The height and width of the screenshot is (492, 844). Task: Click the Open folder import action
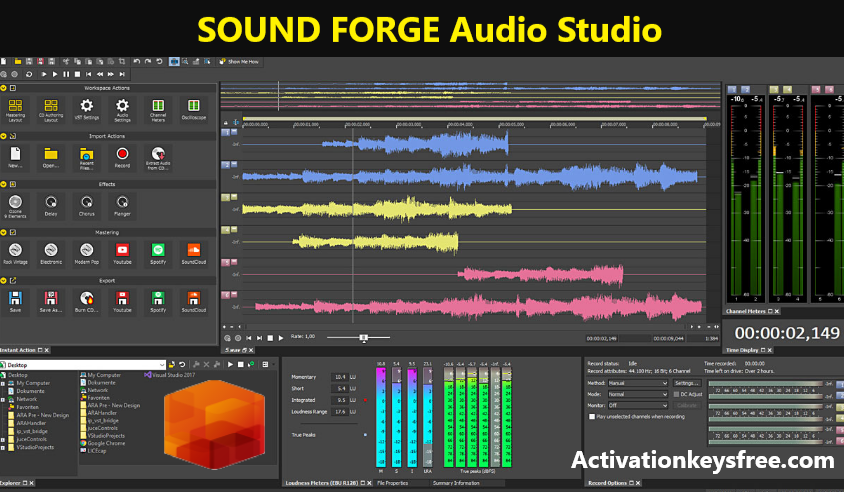[x=51, y=157]
